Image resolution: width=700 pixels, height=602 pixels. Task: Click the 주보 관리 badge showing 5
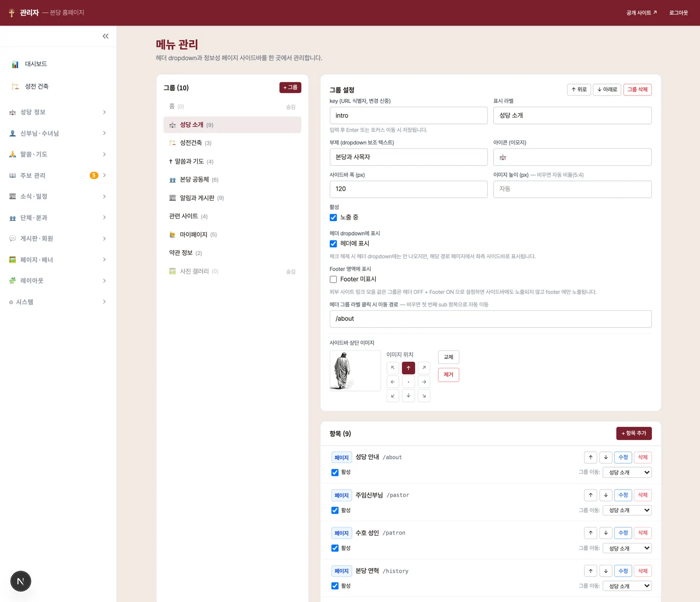click(94, 176)
